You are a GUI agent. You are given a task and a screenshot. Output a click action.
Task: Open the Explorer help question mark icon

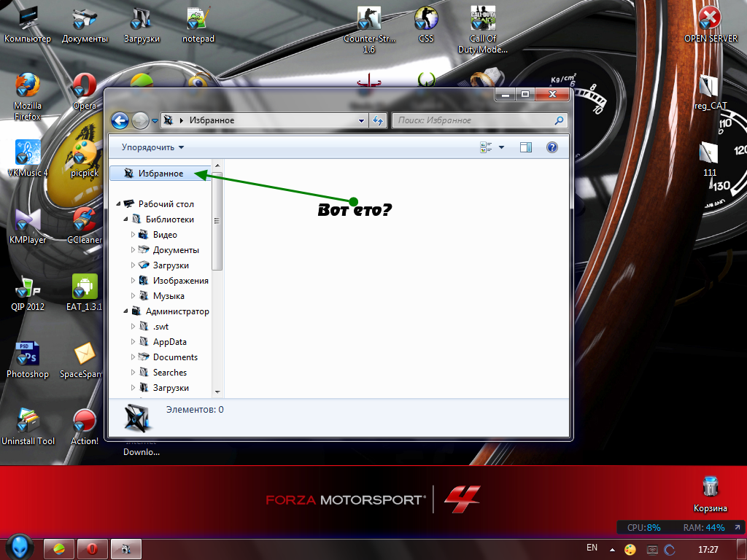pyautogui.click(x=552, y=147)
